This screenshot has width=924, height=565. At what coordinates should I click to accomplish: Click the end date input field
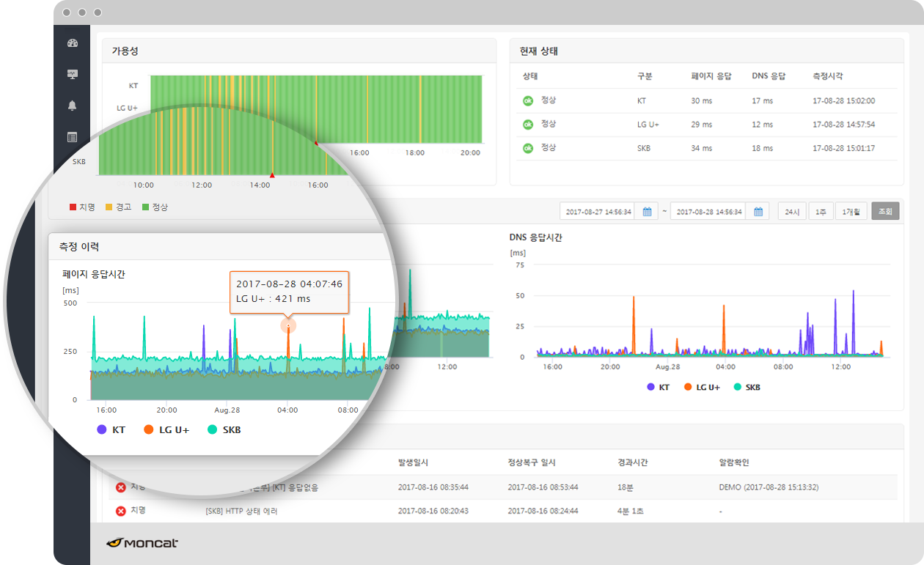click(708, 212)
